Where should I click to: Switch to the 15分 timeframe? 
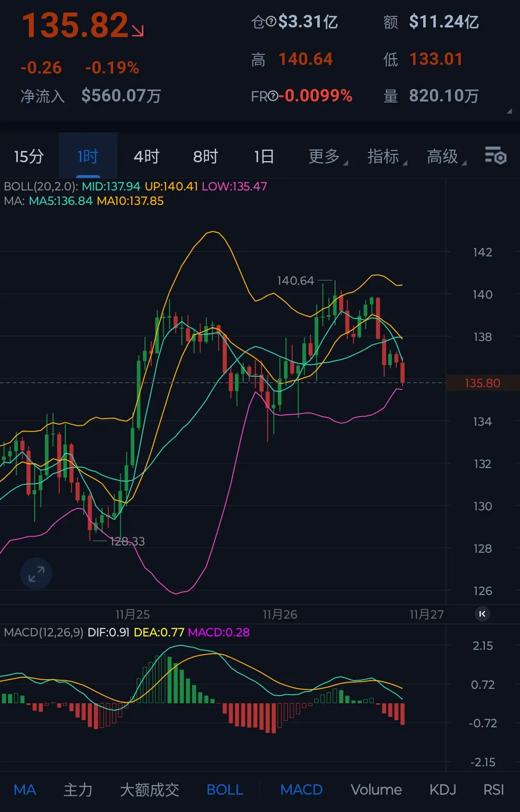click(x=29, y=156)
